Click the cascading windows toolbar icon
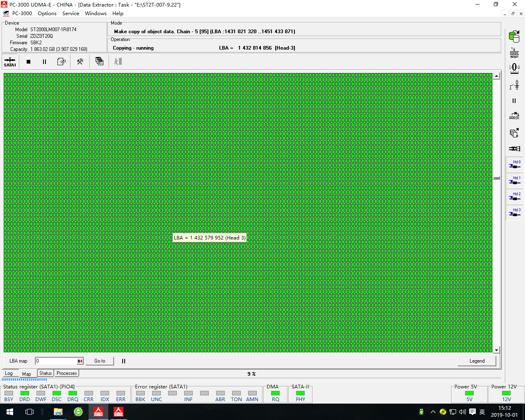The width and height of the screenshot is (525, 420). pyautogui.click(x=99, y=62)
